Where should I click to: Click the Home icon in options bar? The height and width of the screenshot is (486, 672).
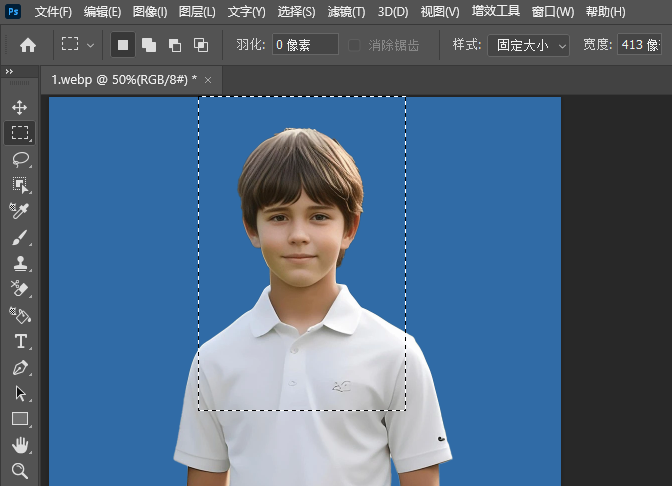pyautogui.click(x=28, y=45)
